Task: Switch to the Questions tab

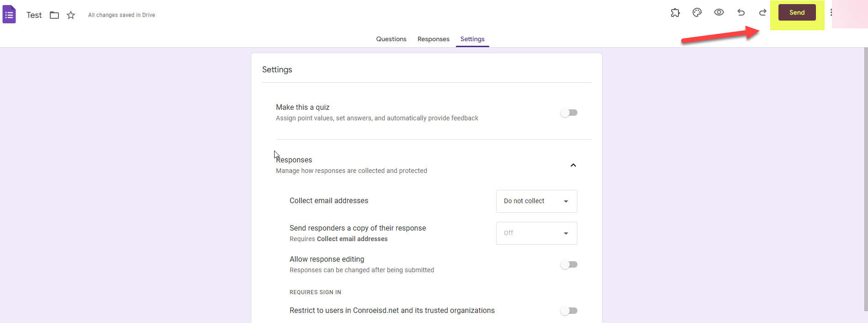Action: (x=391, y=39)
